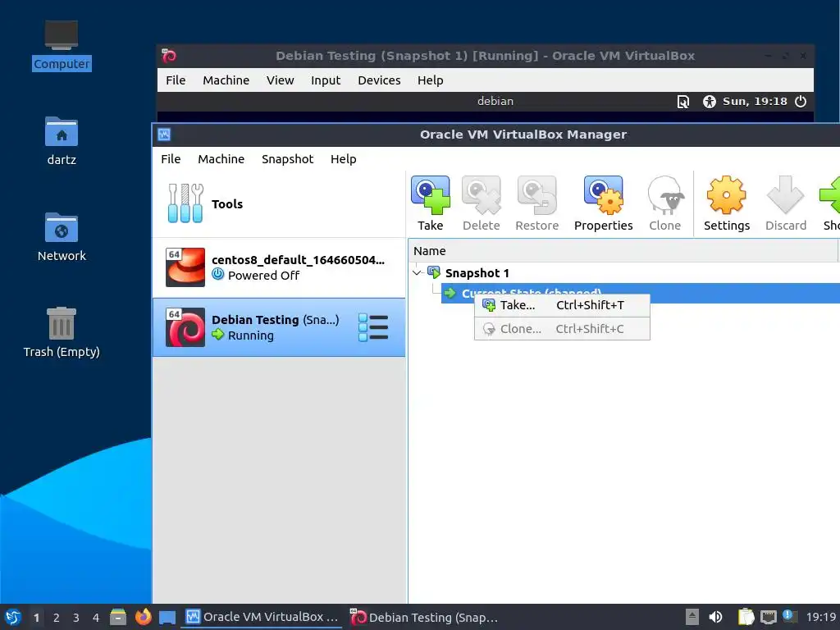This screenshot has height=630, width=840.
Task: Switch to workspace 2
Action: tap(57, 618)
